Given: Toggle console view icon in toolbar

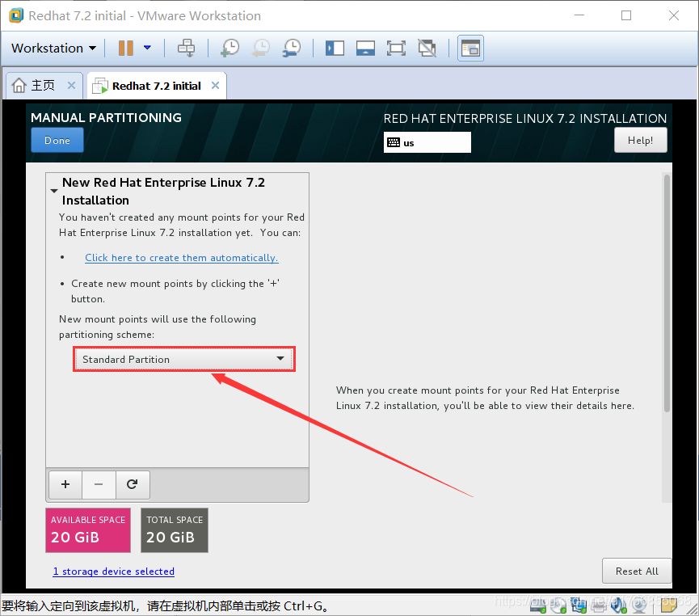Looking at the screenshot, I should [x=470, y=48].
